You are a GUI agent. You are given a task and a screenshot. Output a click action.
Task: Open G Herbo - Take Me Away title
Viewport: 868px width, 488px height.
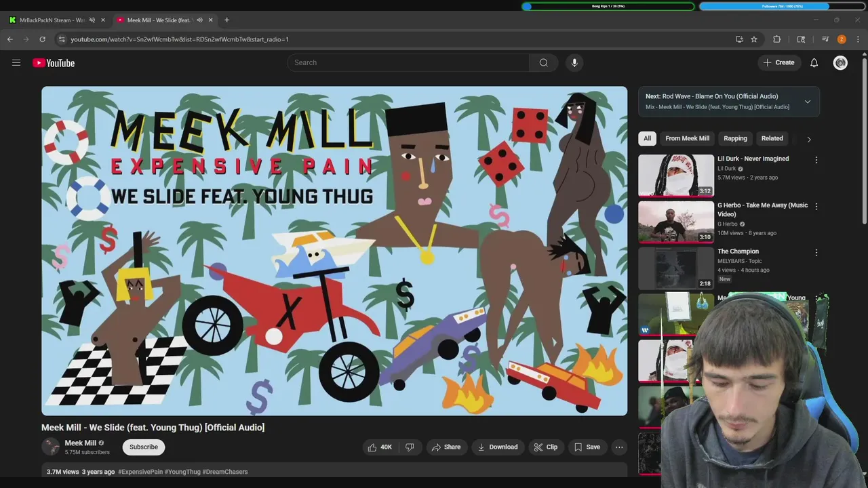(x=763, y=209)
